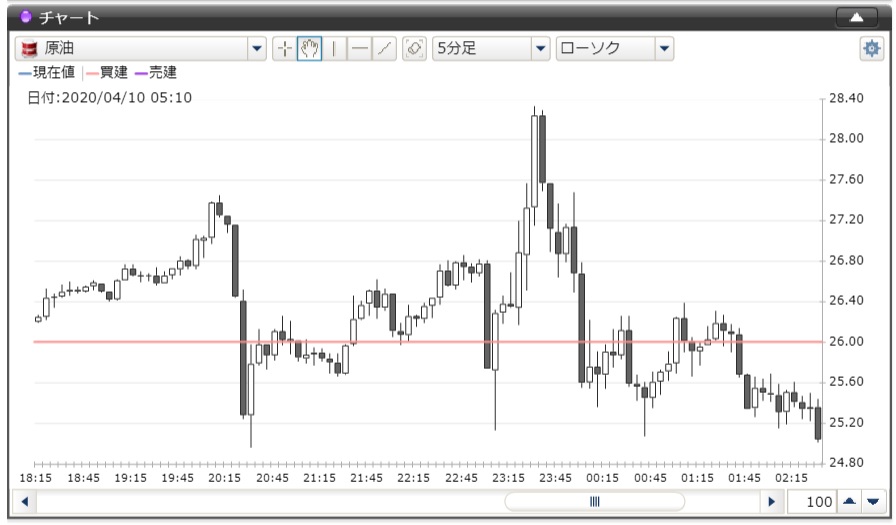Open chart settings gear icon

pyautogui.click(x=871, y=49)
